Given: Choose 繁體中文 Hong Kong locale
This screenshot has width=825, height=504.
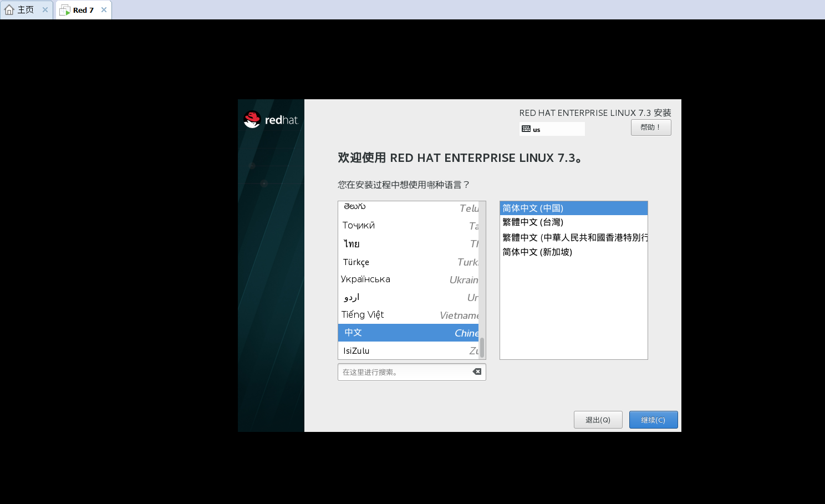Looking at the screenshot, I should click(574, 237).
